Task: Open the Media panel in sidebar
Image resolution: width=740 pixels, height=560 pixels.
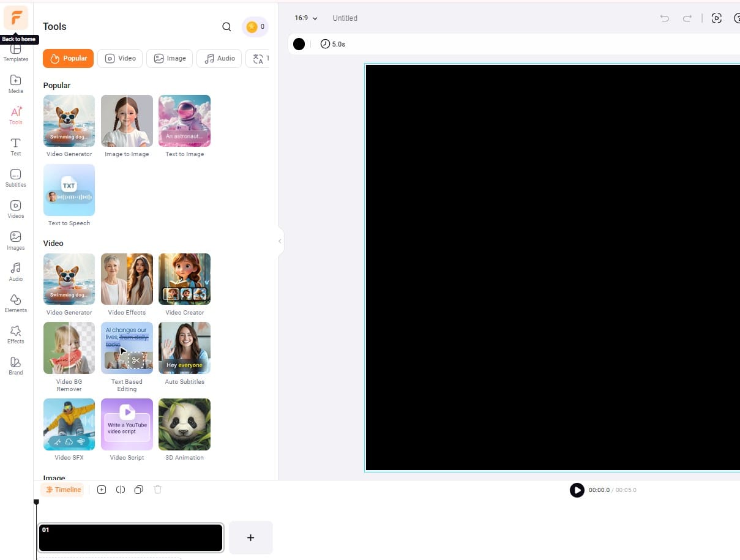Action: coord(16,84)
